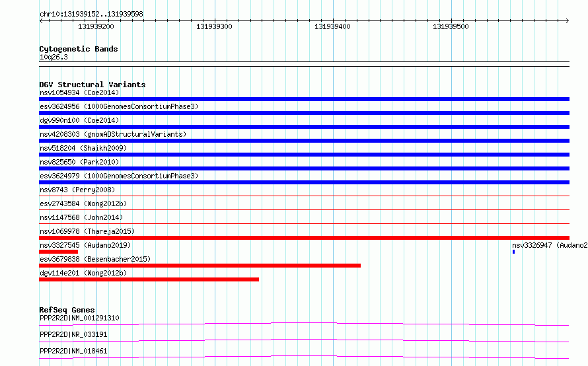Click the 131939500 ruler tick label
Image resolution: width=588 pixels, height=366 pixels.
[x=451, y=26]
